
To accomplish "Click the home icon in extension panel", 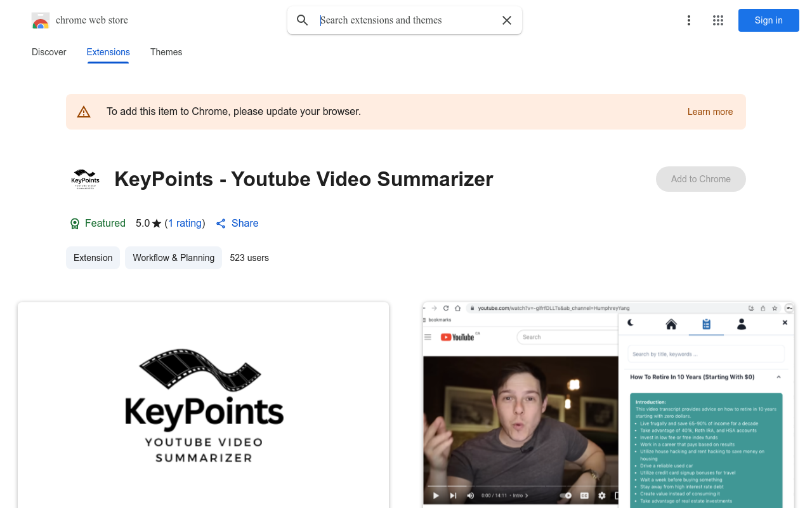I will (x=671, y=324).
